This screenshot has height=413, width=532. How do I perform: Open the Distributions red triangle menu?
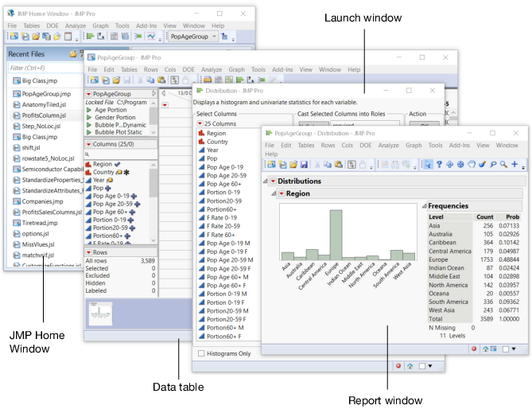(x=273, y=181)
